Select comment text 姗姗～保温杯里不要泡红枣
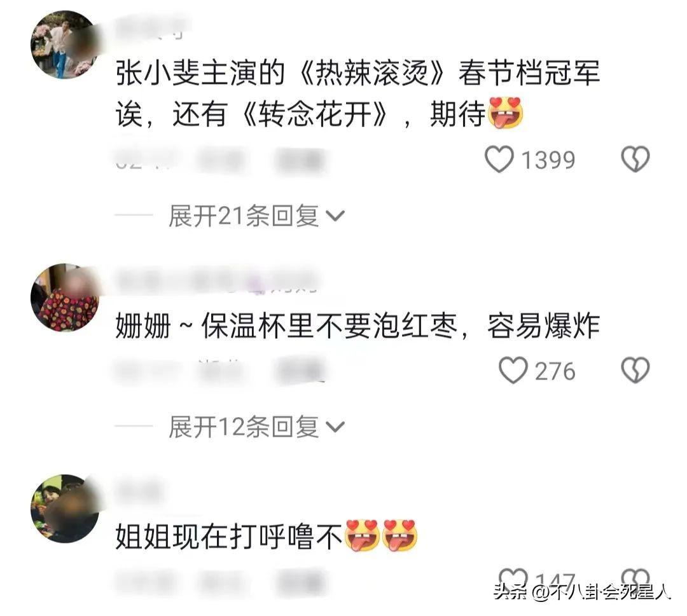687x616 pixels. [x=286, y=326]
